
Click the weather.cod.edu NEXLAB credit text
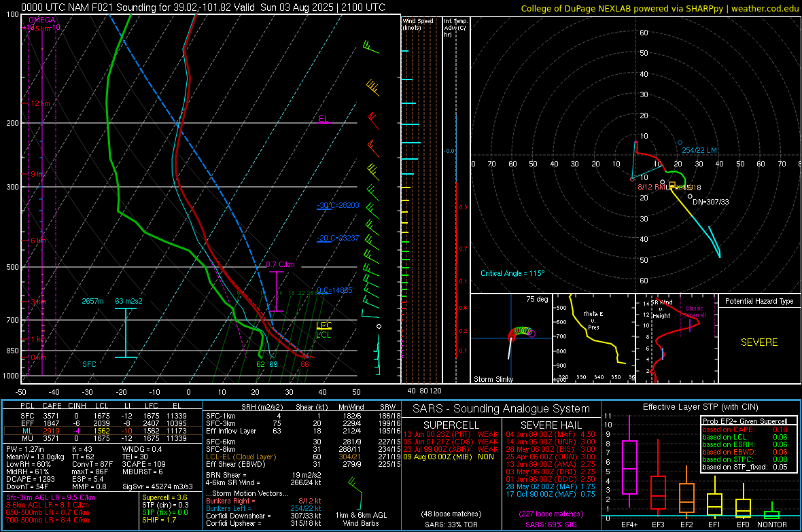(659, 8)
